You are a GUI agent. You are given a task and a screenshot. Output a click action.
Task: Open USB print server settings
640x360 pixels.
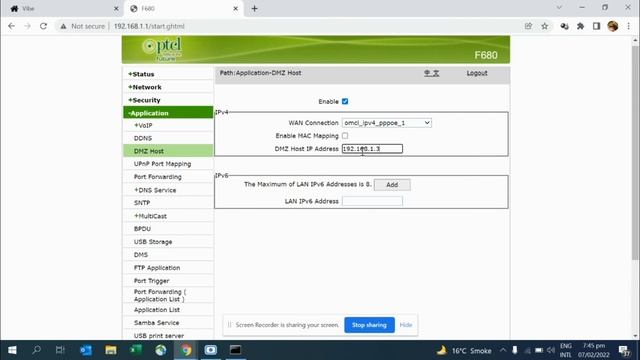pos(159,336)
